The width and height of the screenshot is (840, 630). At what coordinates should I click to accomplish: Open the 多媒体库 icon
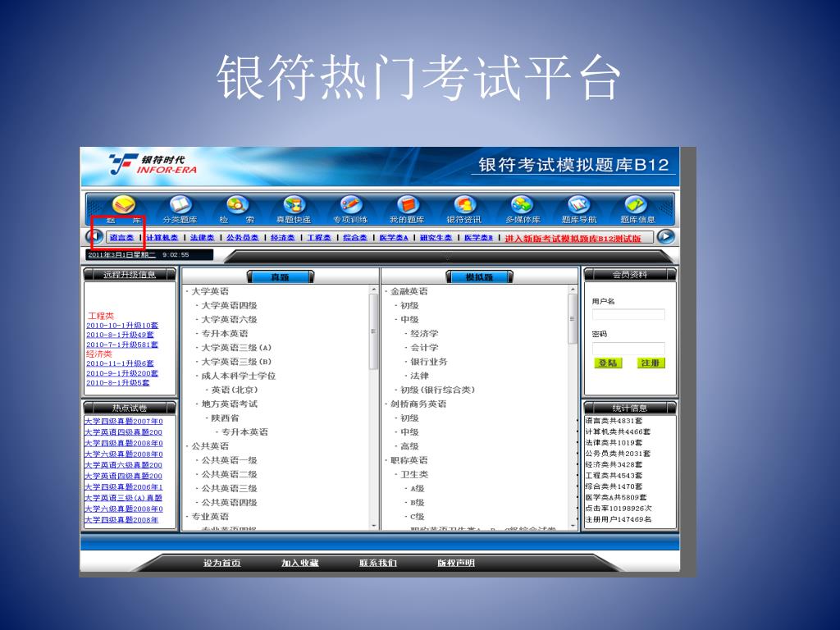point(523,205)
